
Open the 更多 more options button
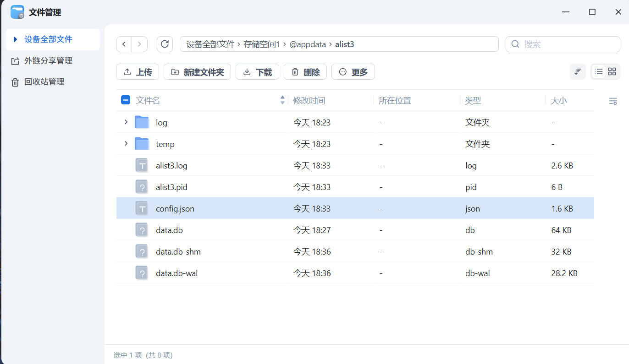point(353,72)
